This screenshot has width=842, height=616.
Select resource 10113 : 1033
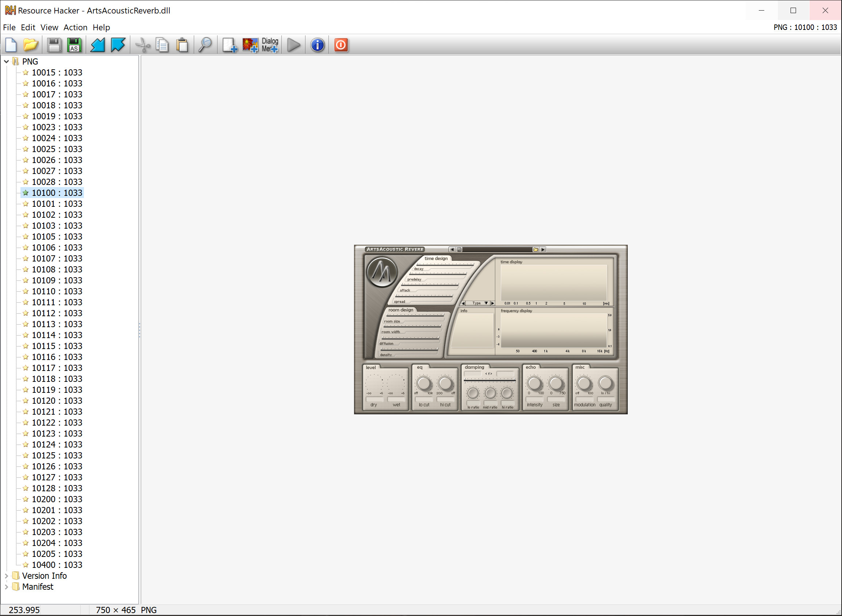tap(57, 324)
